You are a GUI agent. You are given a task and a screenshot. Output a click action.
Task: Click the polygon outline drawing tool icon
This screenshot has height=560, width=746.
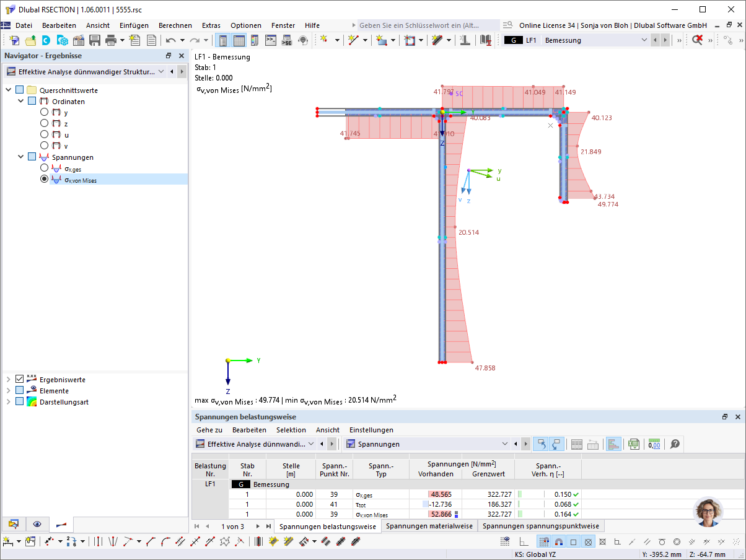coord(225,541)
